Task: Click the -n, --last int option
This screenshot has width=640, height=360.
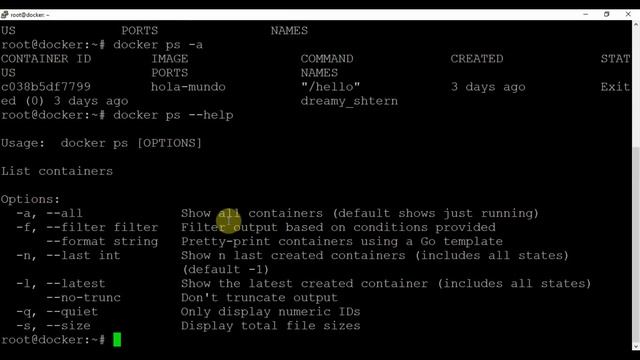Action: [68, 256]
